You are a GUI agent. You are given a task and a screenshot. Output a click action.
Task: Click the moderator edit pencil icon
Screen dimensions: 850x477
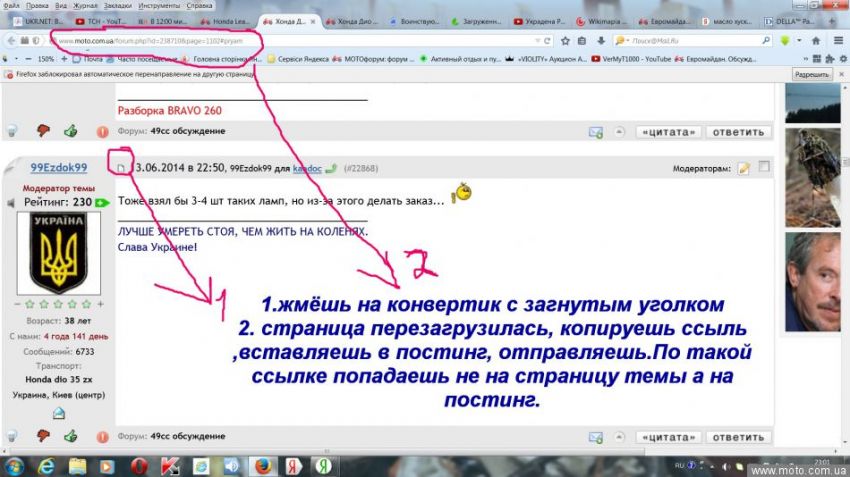coord(744,168)
